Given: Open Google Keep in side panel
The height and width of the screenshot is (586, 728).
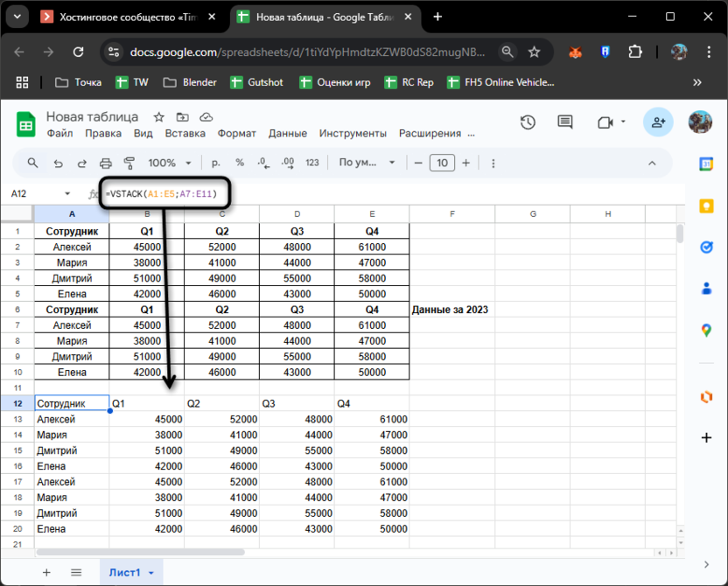Looking at the screenshot, I should pyautogui.click(x=706, y=206).
